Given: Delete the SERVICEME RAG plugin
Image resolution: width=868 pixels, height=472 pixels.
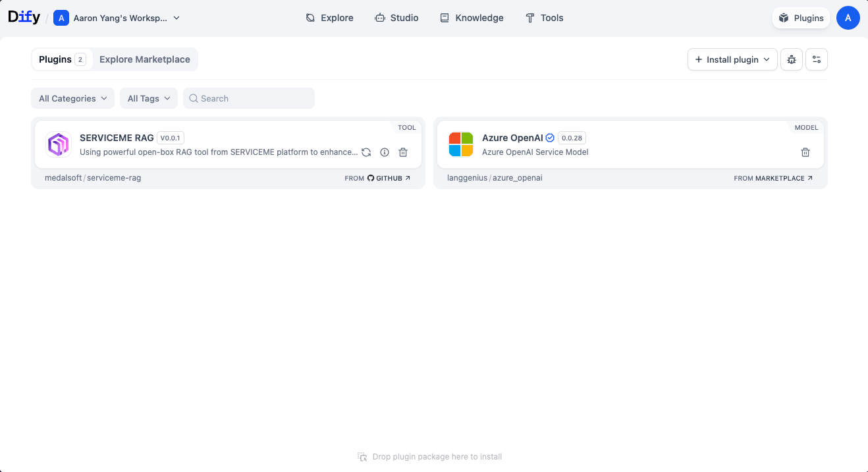Looking at the screenshot, I should click(403, 152).
